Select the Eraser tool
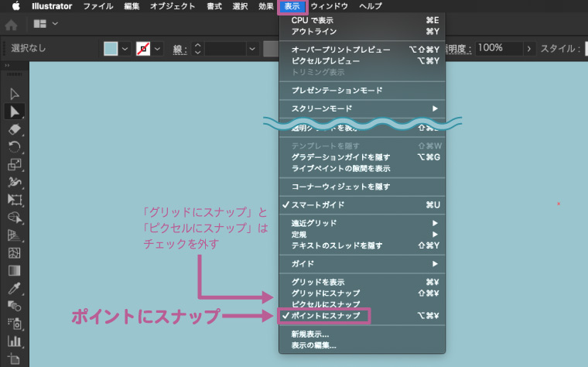Screen dimensions: 588x367 tap(14, 129)
